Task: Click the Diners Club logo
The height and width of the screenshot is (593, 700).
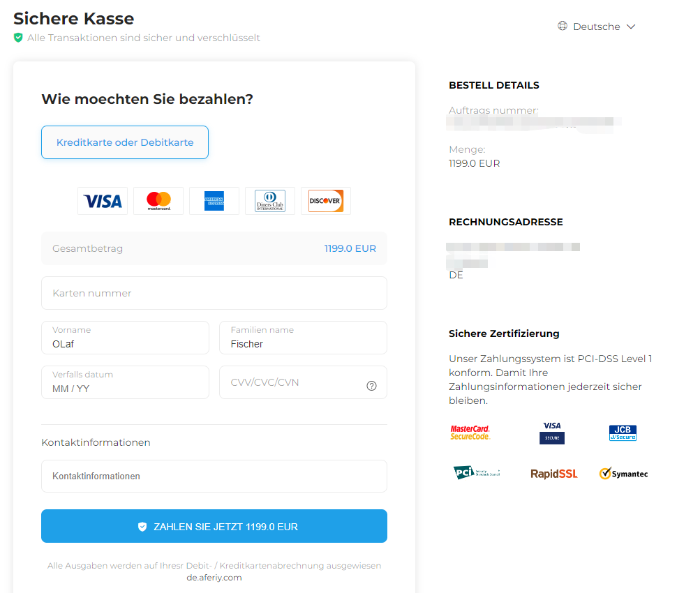Action: coord(270,201)
